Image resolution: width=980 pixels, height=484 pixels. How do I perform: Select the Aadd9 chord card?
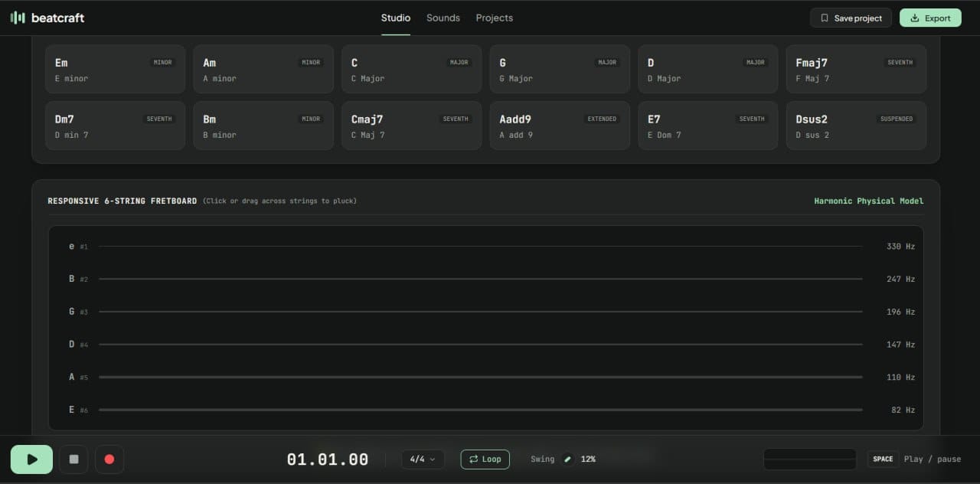[560, 126]
